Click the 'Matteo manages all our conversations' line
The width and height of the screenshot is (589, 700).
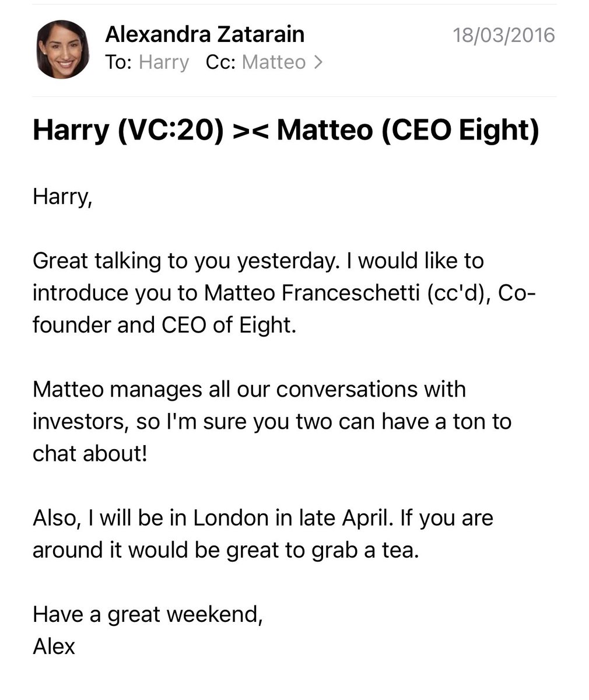click(249, 389)
